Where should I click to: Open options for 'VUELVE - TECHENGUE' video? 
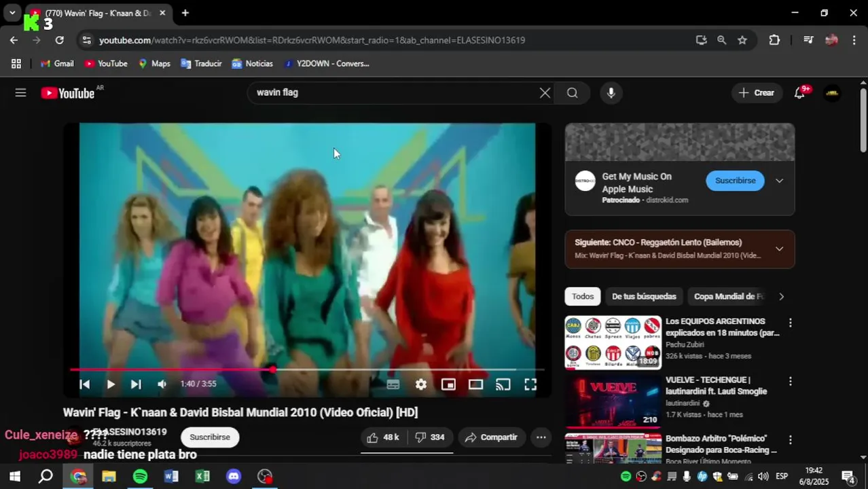790,382
